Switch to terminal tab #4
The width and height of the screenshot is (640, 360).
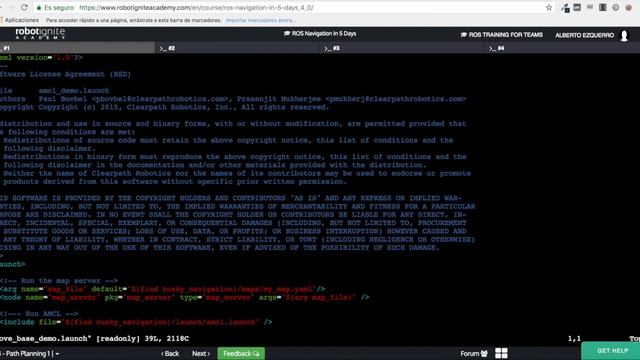(x=562, y=48)
